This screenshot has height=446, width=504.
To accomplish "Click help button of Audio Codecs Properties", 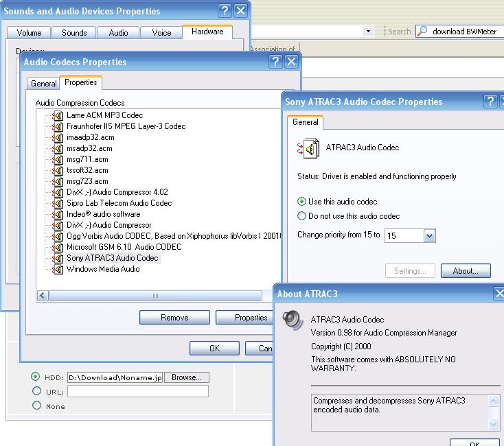I will point(275,61).
